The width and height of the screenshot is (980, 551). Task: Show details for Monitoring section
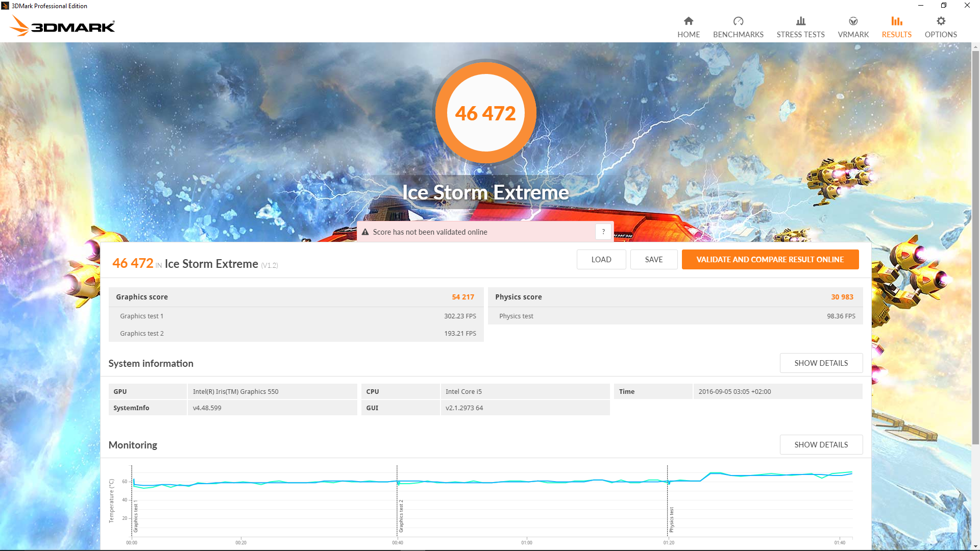(821, 445)
